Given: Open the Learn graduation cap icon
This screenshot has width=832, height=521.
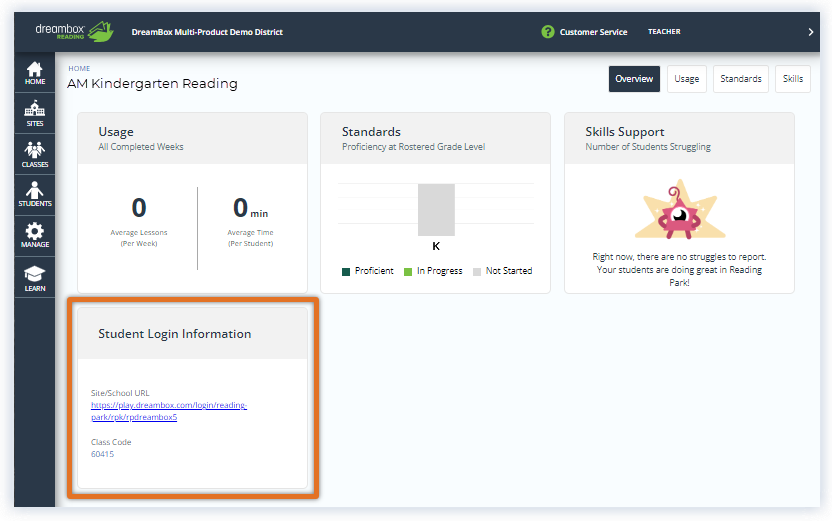Looking at the screenshot, I should pos(34,278).
